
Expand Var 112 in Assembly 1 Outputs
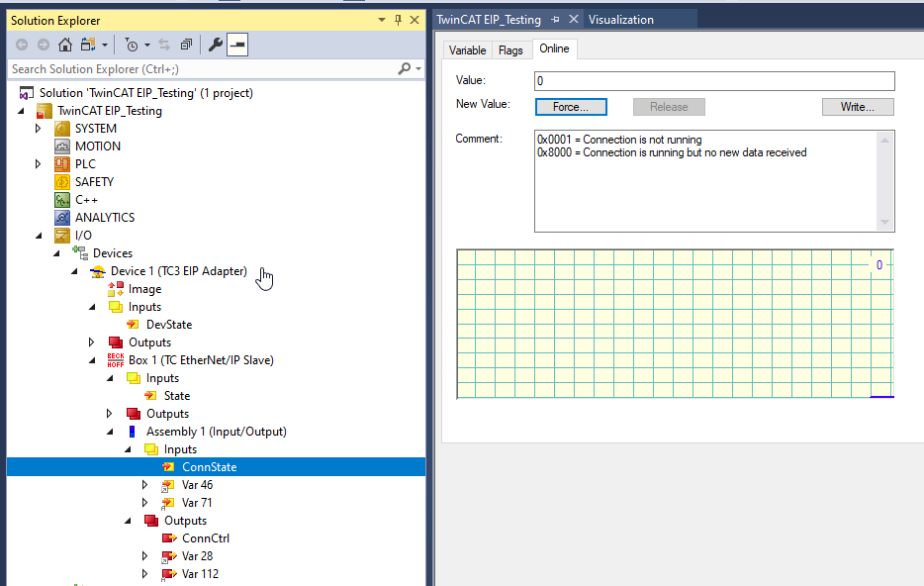point(145,573)
